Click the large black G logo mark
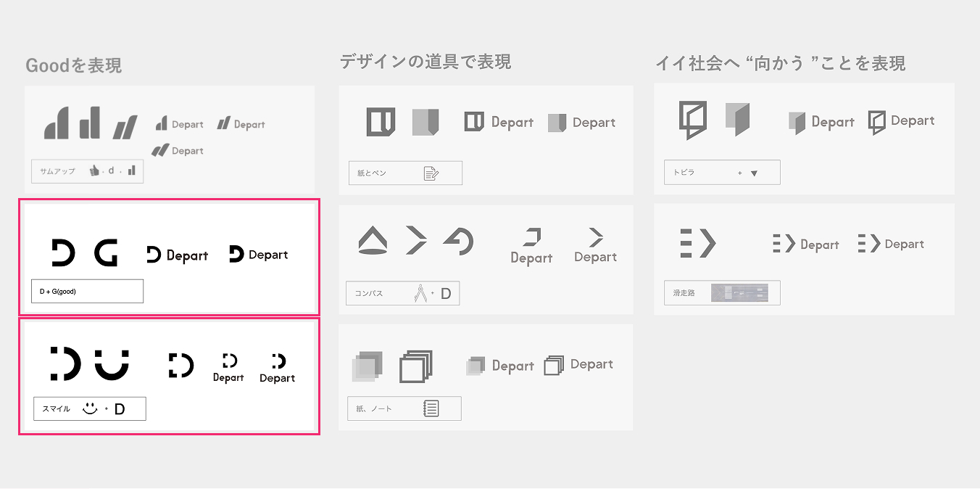The image size is (980, 489). pyautogui.click(x=106, y=252)
